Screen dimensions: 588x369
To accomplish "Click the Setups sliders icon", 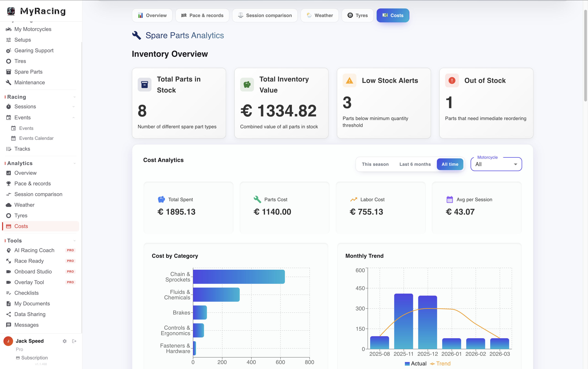I will click(x=9, y=40).
